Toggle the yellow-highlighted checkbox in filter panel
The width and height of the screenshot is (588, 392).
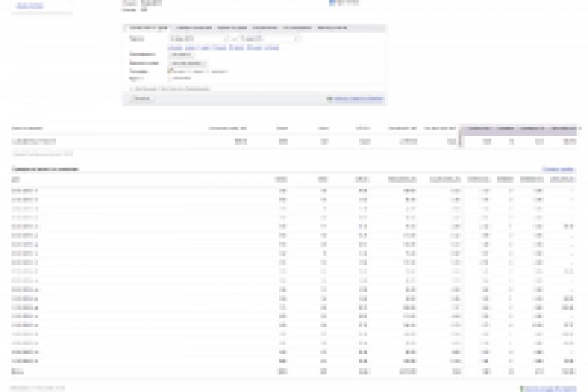point(171,71)
